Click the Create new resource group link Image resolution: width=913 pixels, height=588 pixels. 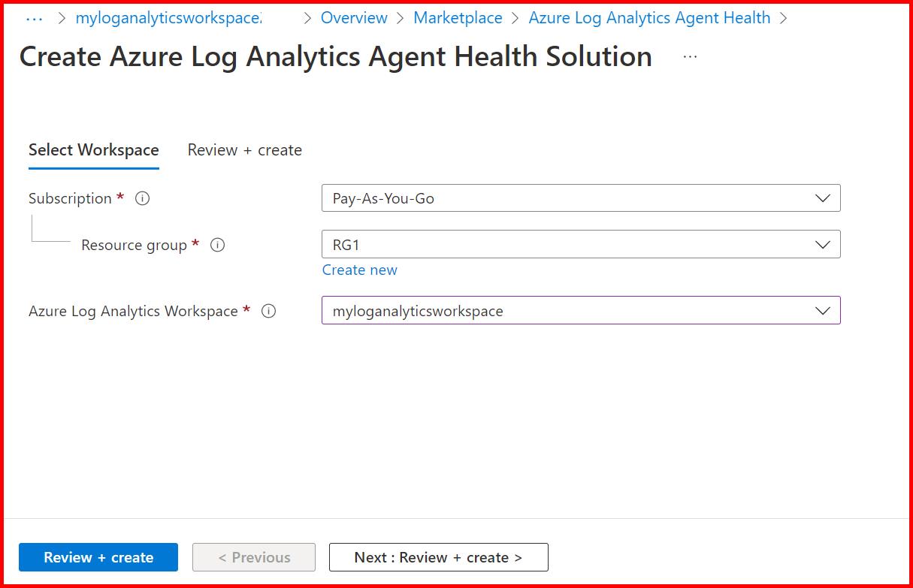pos(360,270)
